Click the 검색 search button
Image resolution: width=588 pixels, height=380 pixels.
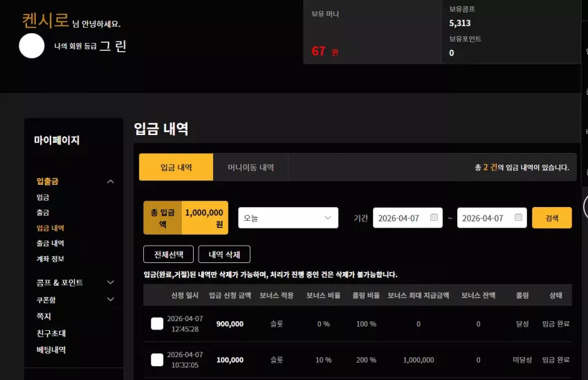tap(551, 217)
